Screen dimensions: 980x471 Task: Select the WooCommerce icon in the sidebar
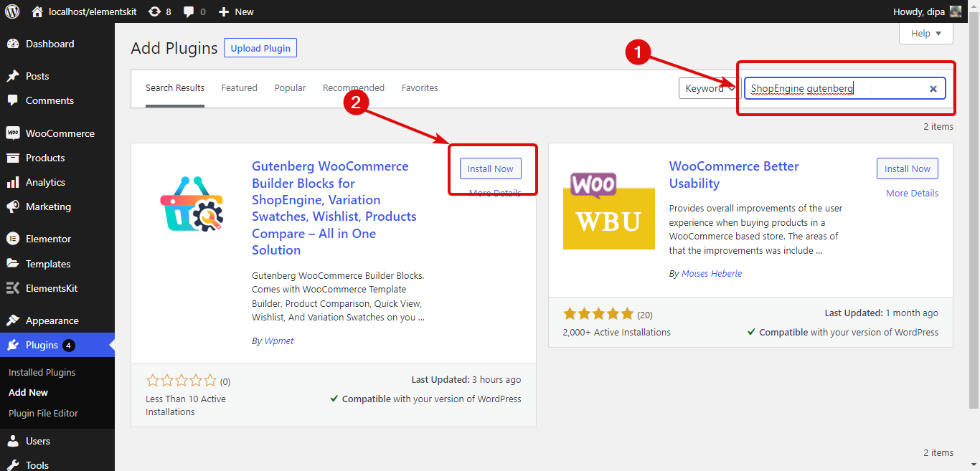pos(14,133)
